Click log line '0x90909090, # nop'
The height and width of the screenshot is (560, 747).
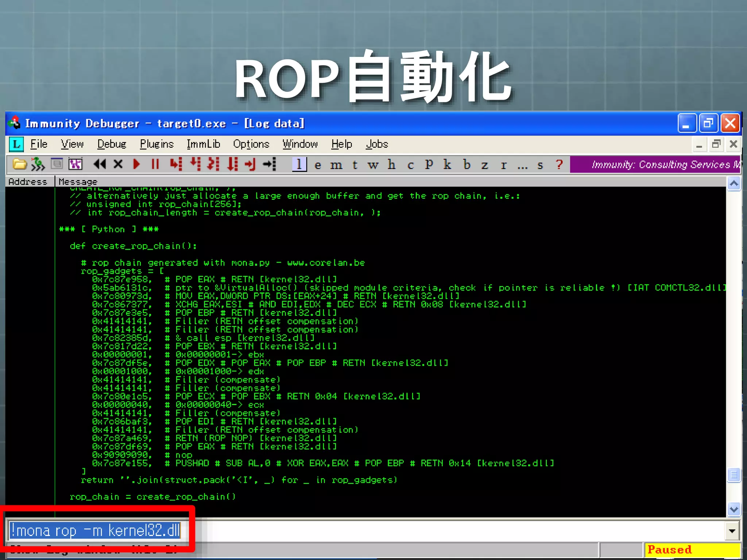click(142, 455)
